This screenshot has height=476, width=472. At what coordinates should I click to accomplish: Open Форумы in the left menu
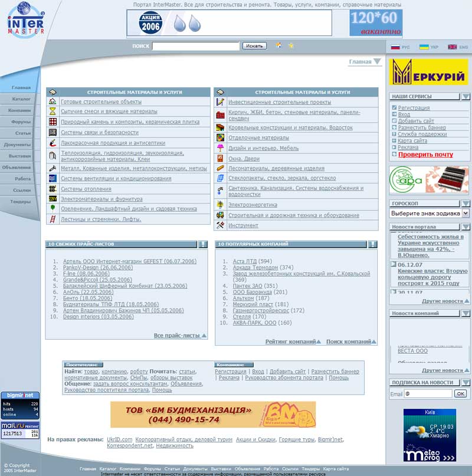(x=21, y=122)
